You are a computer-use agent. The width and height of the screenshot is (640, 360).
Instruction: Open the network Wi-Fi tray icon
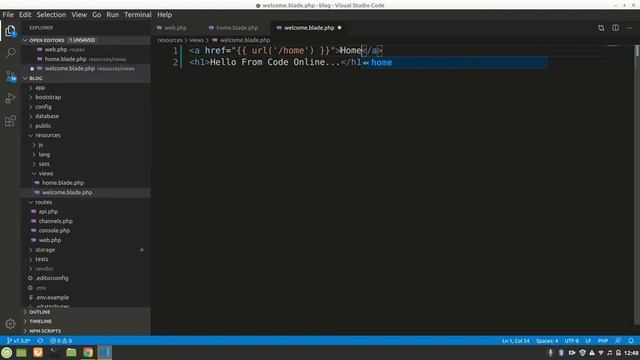(x=601, y=353)
